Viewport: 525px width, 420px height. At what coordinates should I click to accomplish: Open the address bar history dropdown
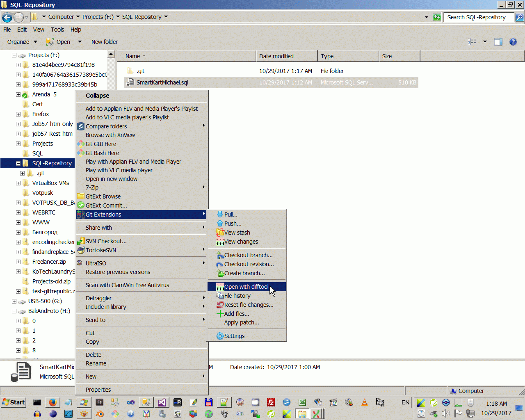427,17
